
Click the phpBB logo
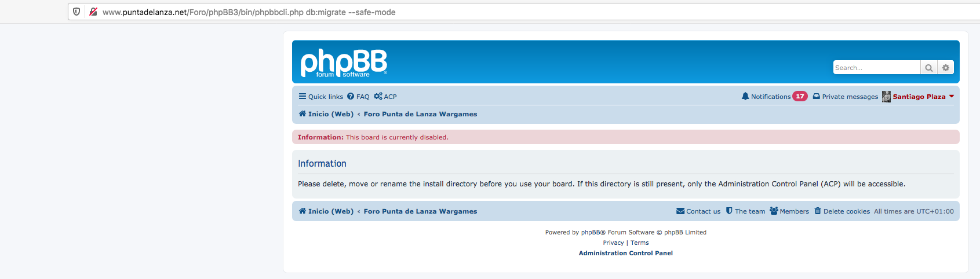tap(344, 63)
